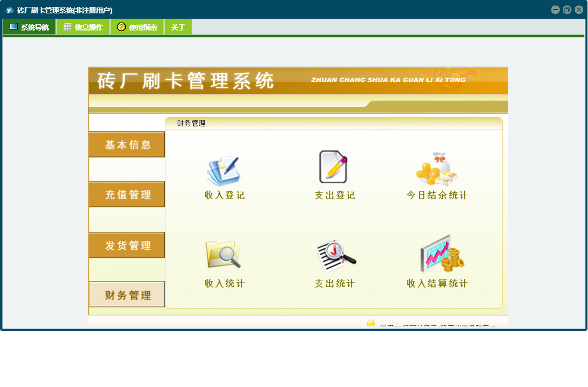Click the 收入统计 label
Image resolution: width=588 pixels, height=387 pixels.
(x=225, y=284)
